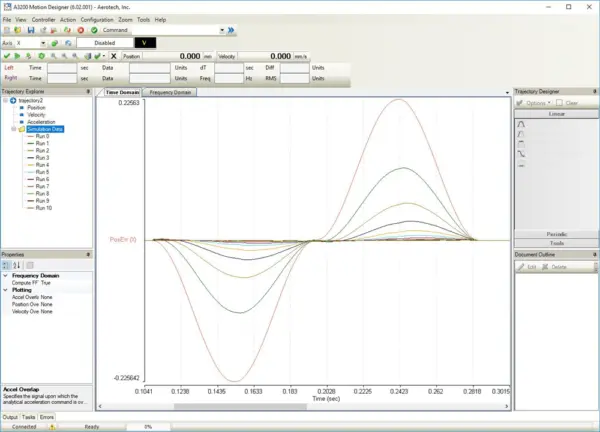Open the Controller menu
Viewport: 600px width, 432px height.
[x=43, y=19]
